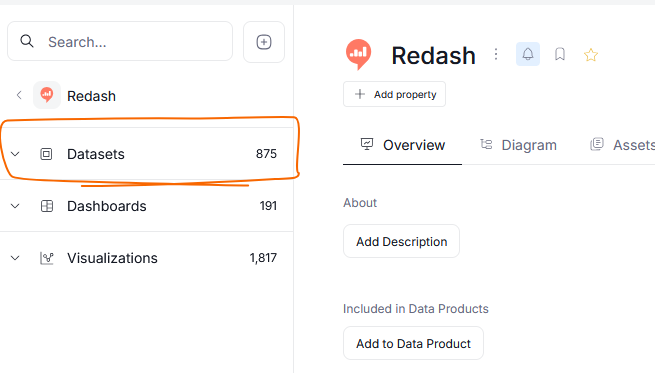
Task: Go back with the left chevron
Action: [x=19, y=95]
